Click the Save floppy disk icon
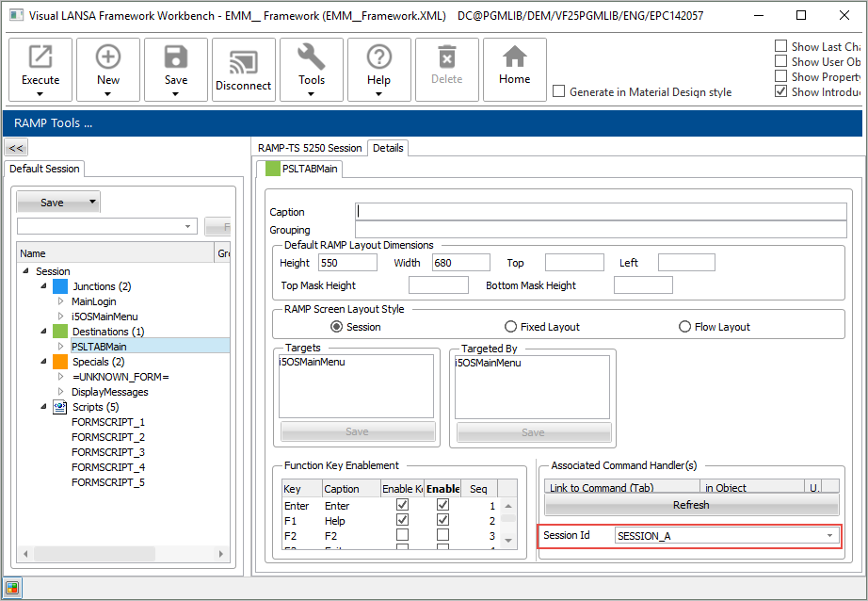 176,57
